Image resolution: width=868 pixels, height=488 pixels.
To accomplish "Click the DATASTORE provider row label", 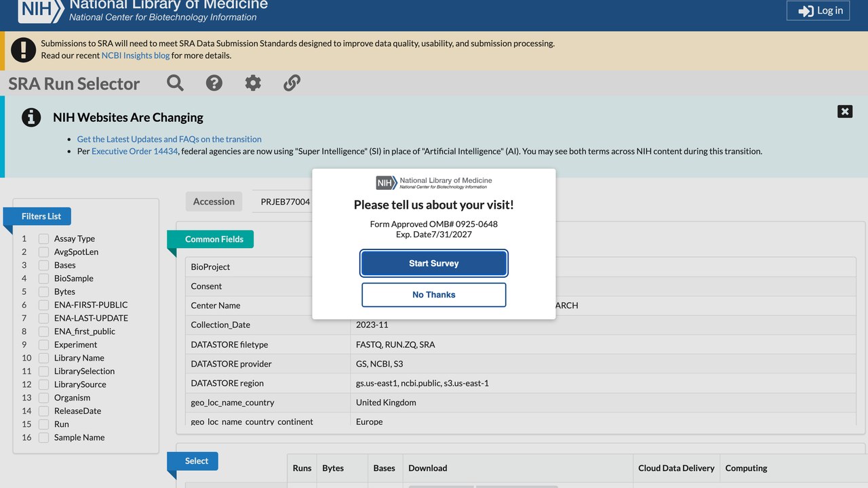I will tap(231, 364).
